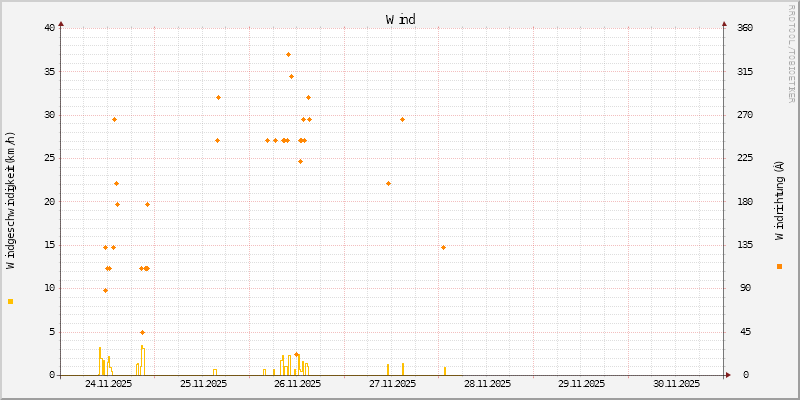
Task: Select the 29.11.2025 date label
Action: pyautogui.click(x=581, y=383)
